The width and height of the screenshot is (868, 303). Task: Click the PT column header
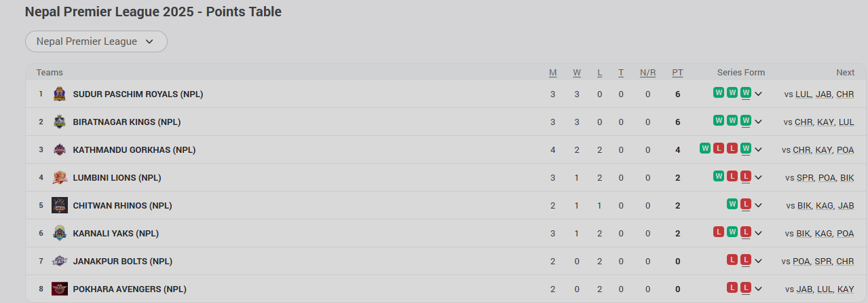[x=677, y=73]
